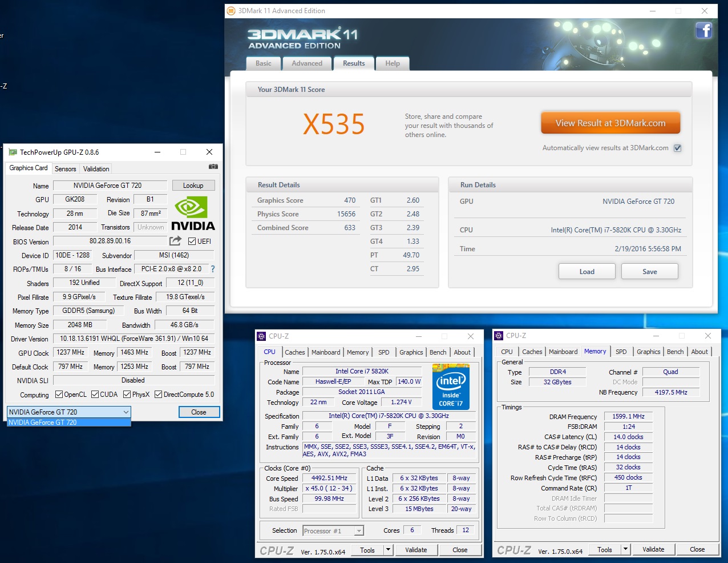Click the X535 score text

[334, 124]
